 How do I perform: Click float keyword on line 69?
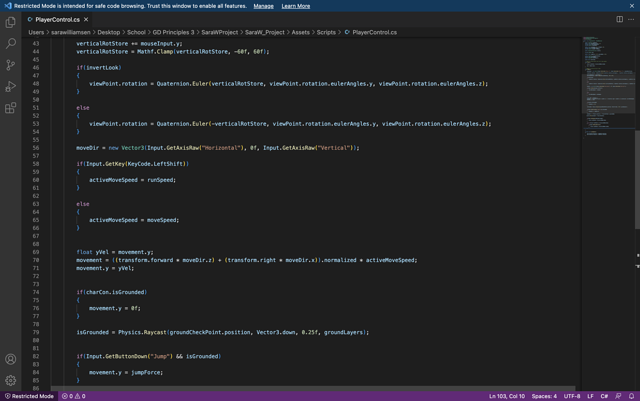[84, 252]
